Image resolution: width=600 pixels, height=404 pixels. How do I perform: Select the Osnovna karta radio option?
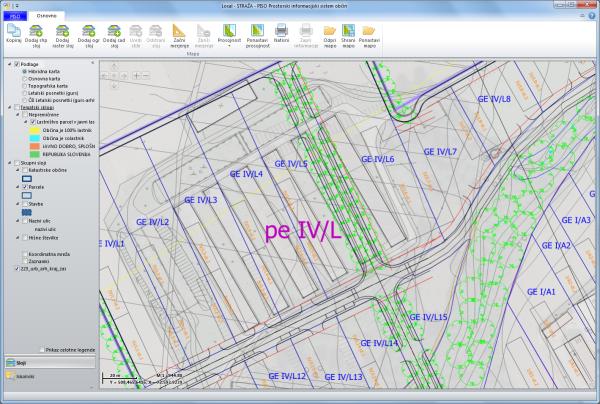point(23,78)
